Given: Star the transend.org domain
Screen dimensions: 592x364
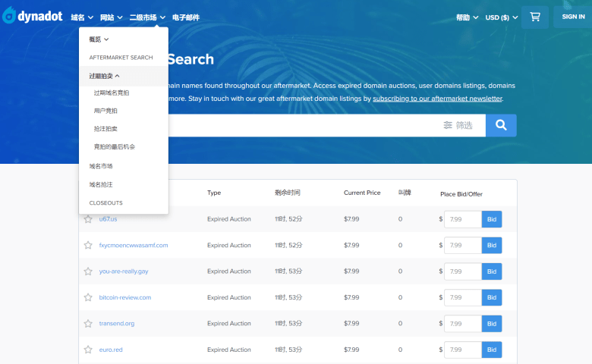Looking at the screenshot, I should (x=88, y=323).
